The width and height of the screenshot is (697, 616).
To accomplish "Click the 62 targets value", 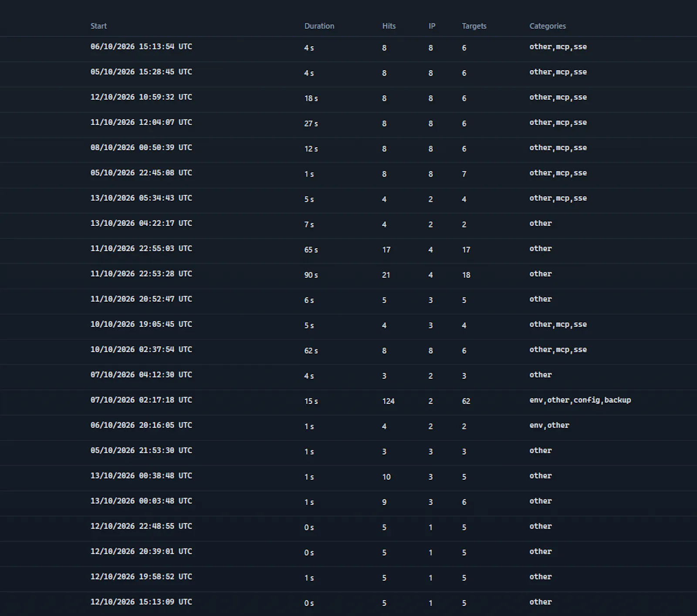I will (466, 401).
